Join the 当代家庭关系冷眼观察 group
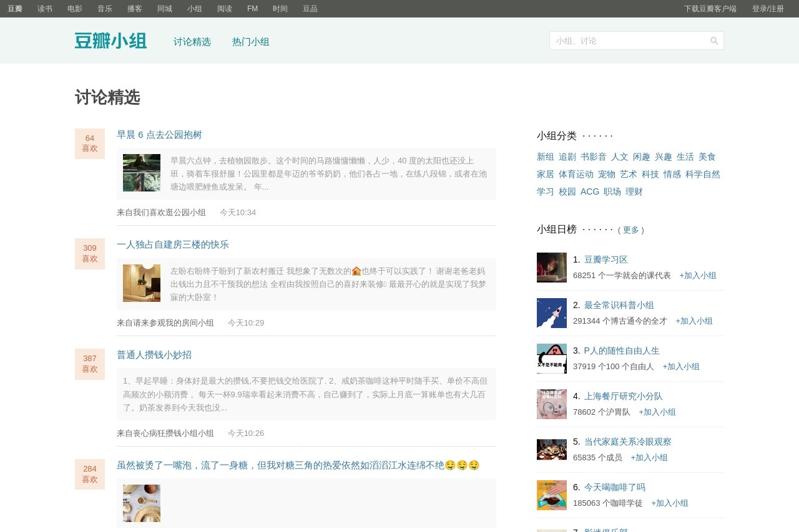The image size is (799, 532). pyautogui.click(x=649, y=458)
